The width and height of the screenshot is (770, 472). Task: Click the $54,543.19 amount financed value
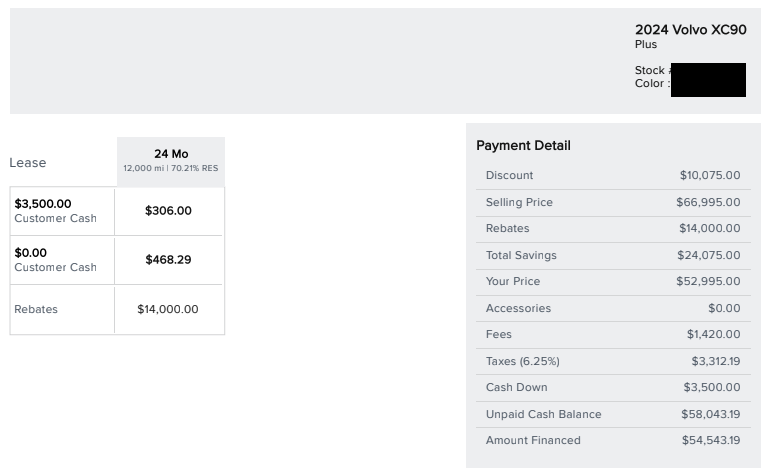[711, 441]
